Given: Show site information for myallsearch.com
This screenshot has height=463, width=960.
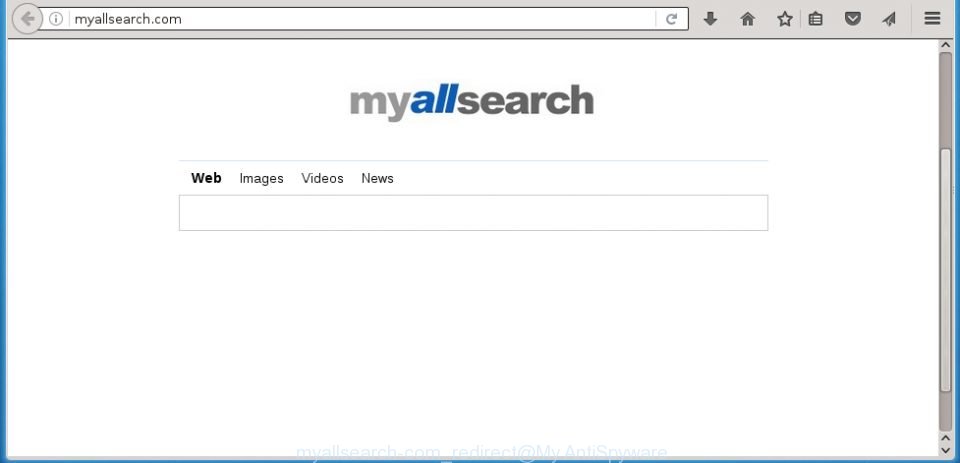Looking at the screenshot, I should [x=56, y=19].
